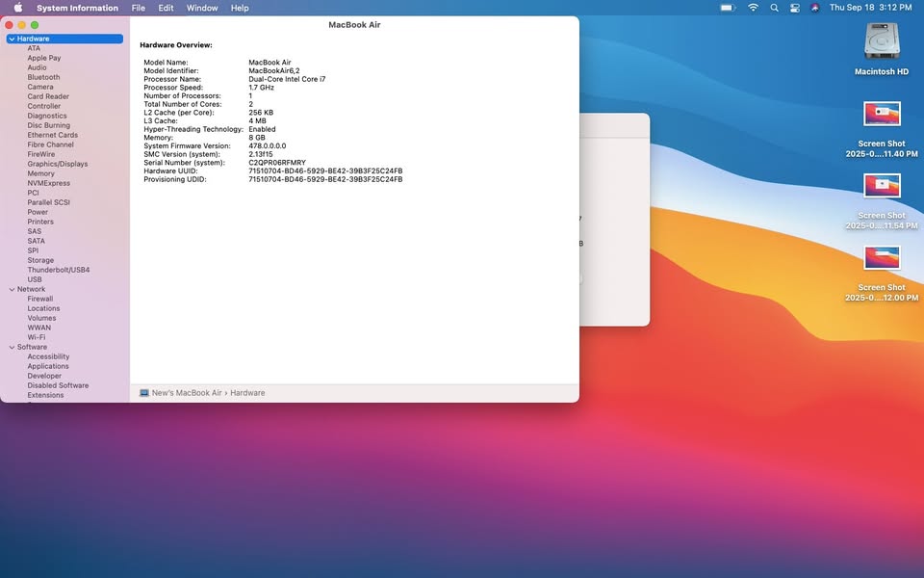Click Hardware in the bottom path bar
The width and height of the screenshot is (924, 578).
(247, 393)
